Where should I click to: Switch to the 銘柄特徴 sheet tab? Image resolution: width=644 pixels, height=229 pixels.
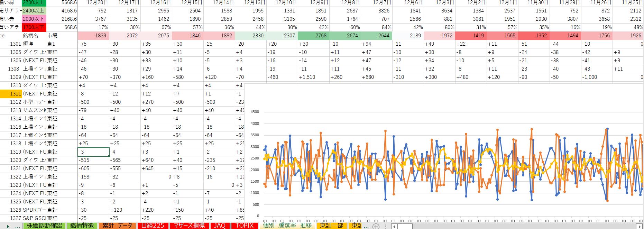point(82,226)
